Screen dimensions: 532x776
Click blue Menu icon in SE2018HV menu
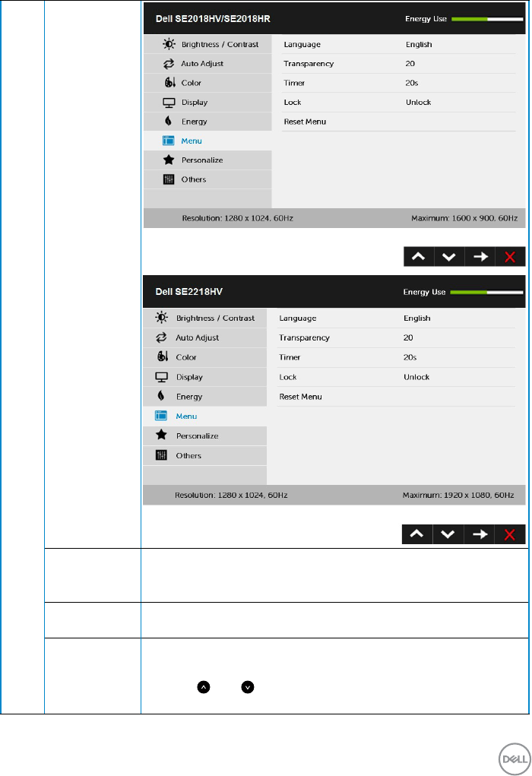click(168, 141)
